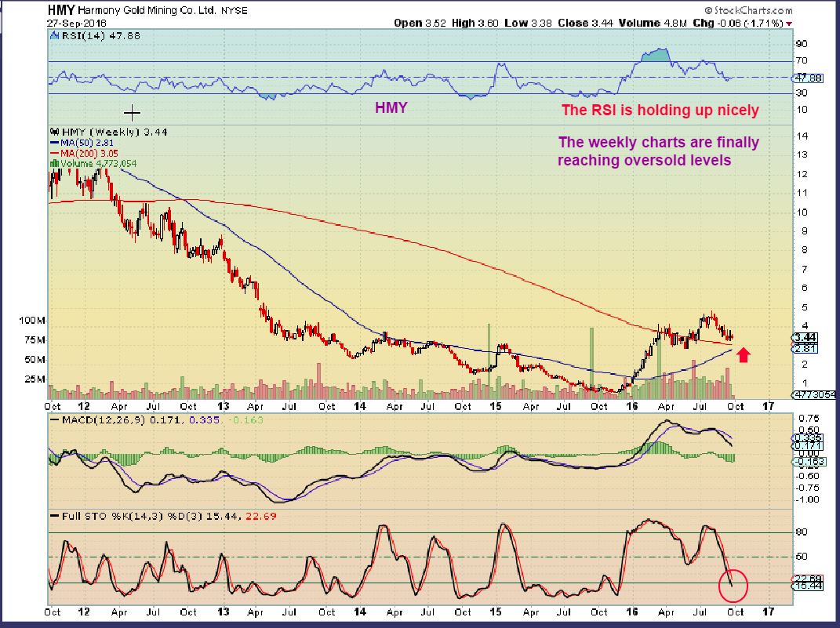Click the Volume 4.8M header value
Screen dimensions: 840x628
653,23
